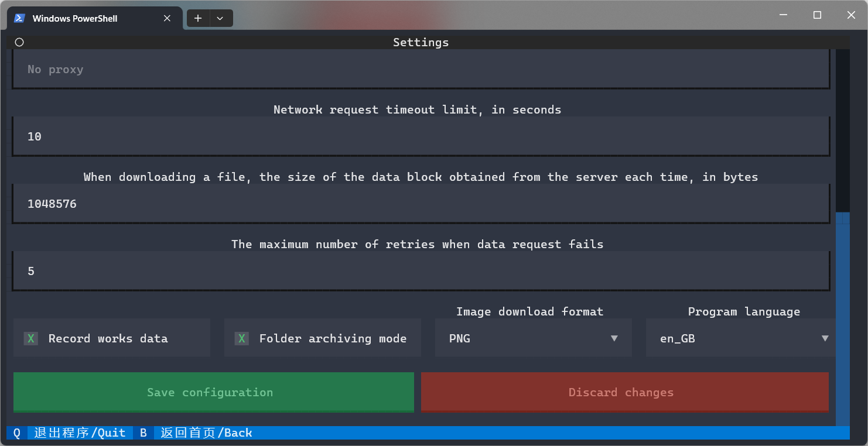Click the maximum retries field showing 5
Screen dimensions: 868x446
421,271
